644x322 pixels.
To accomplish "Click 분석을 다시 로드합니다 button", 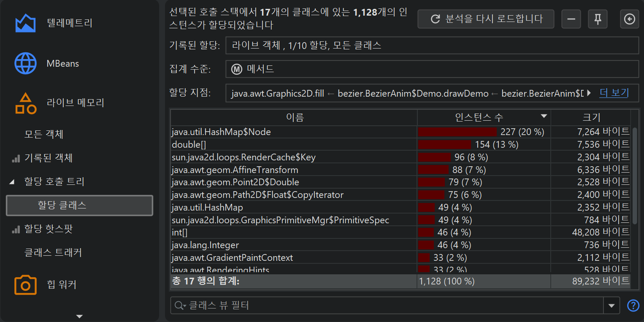I will 485,19.
